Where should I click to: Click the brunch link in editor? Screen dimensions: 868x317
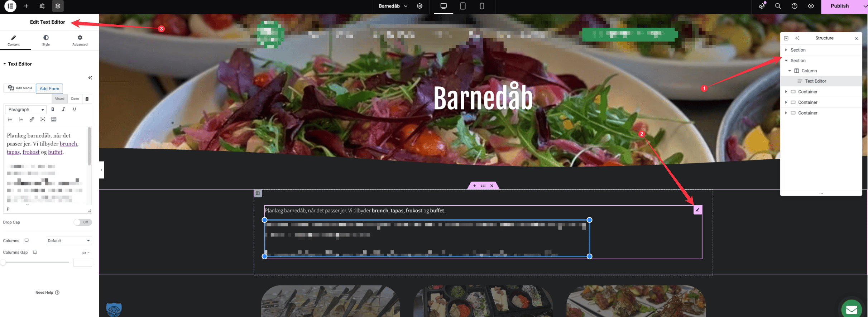pyautogui.click(x=68, y=144)
